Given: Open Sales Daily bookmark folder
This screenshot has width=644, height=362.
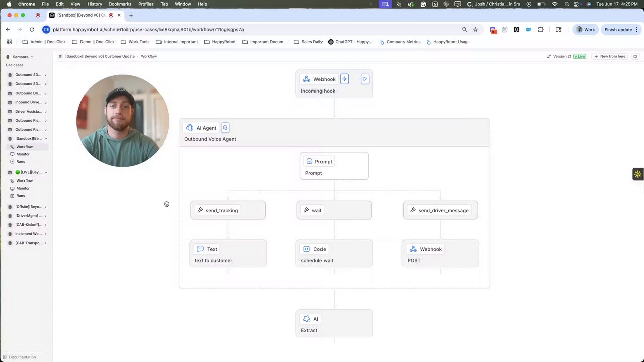Looking at the screenshot, I should 308,42.
